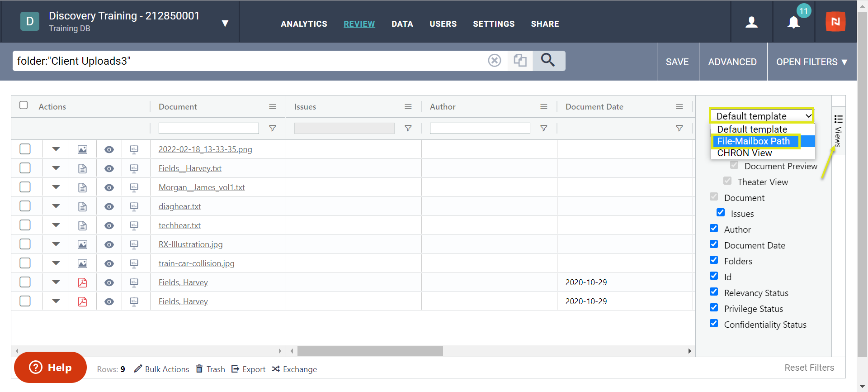Open theater view for train-car-collision.jpg

[134, 263]
